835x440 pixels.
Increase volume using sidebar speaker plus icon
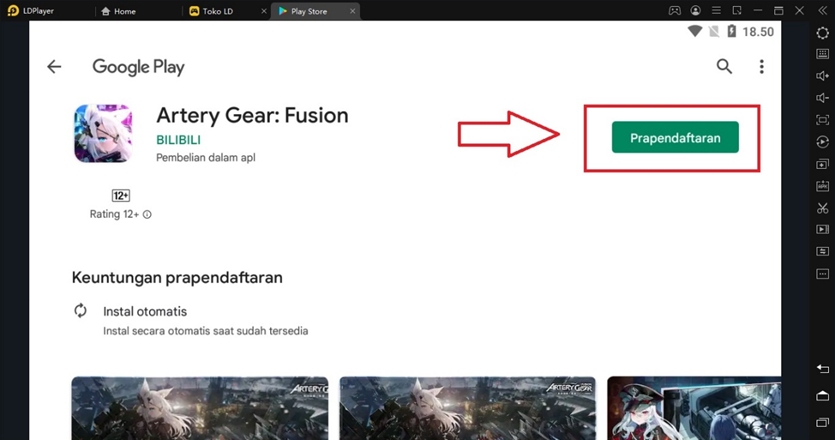[x=822, y=76]
